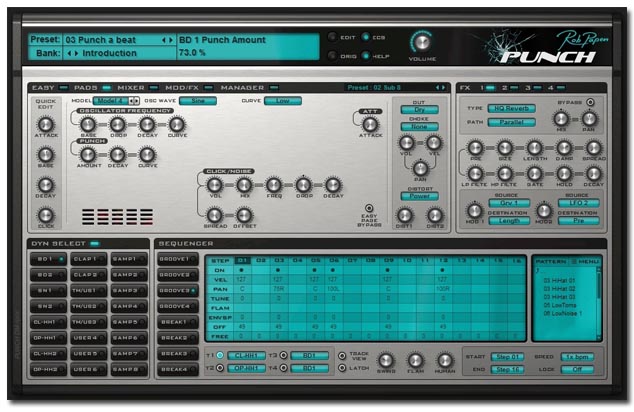634x412 pixels.
Task: Click the previous preset arrow beside '03 Punch a beat'
Action: 164,40
